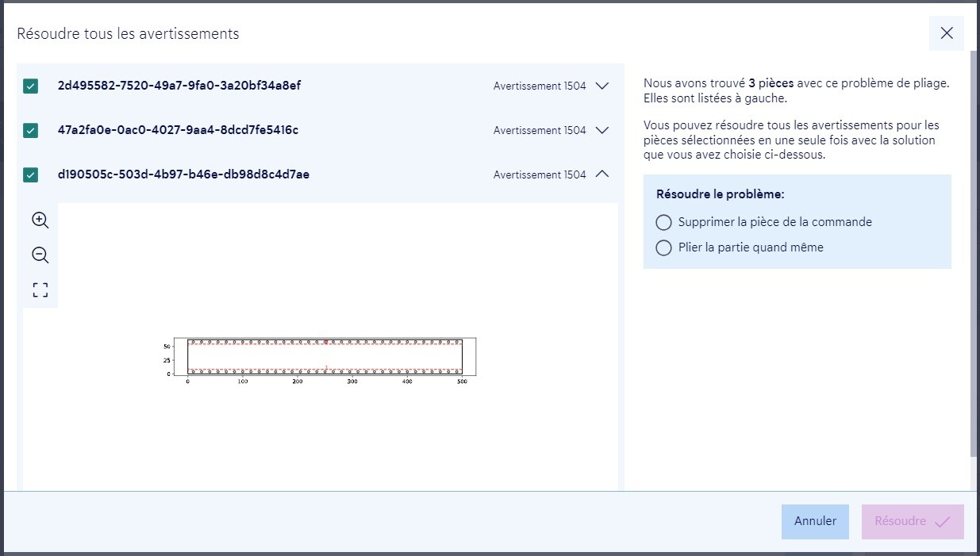Open the part preview in fullscreen
Image resolution: width=980 pixels, height=556 pixels.
(40, 290)
